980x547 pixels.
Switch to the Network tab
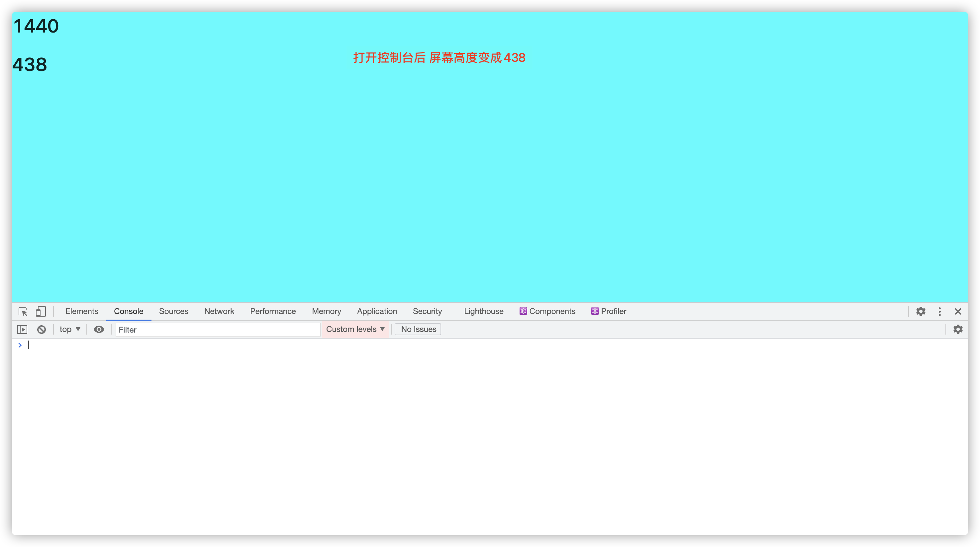tap(219, 311)
